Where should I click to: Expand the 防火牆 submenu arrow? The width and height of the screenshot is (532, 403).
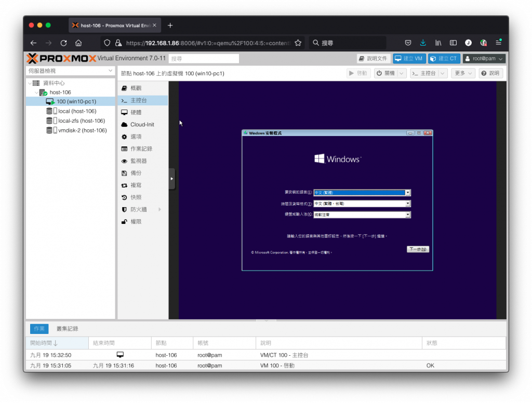(x=159, y=210)
